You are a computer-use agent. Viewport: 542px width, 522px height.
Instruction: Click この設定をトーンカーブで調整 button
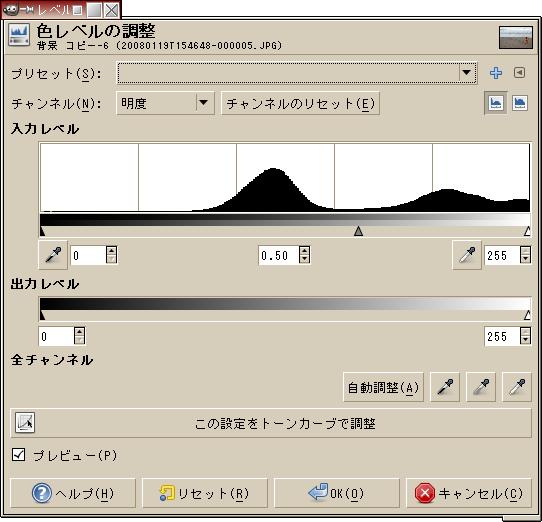point(271,423)
